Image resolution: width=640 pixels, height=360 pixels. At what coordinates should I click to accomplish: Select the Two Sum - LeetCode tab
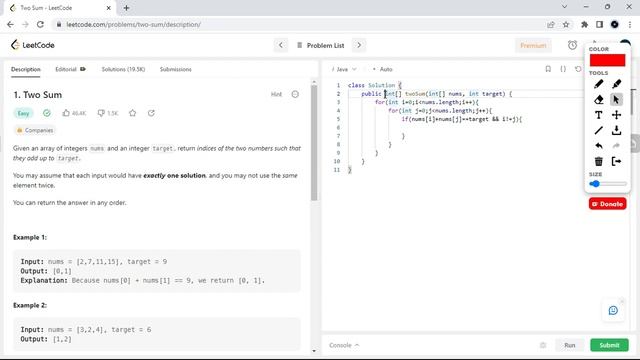pos(60,8)
